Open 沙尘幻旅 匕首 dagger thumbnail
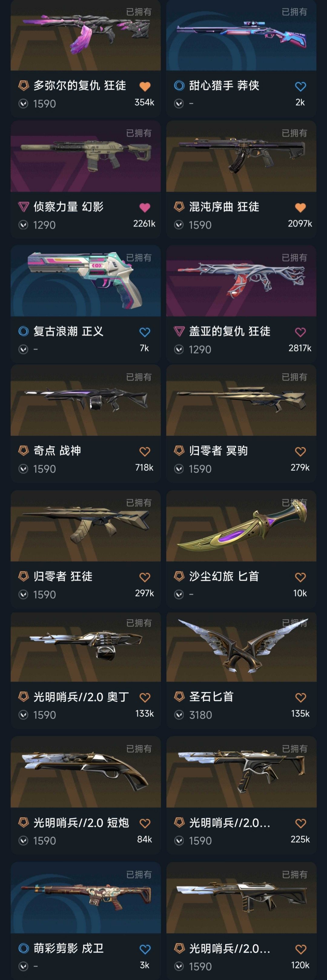 click(x=241, y=526)
